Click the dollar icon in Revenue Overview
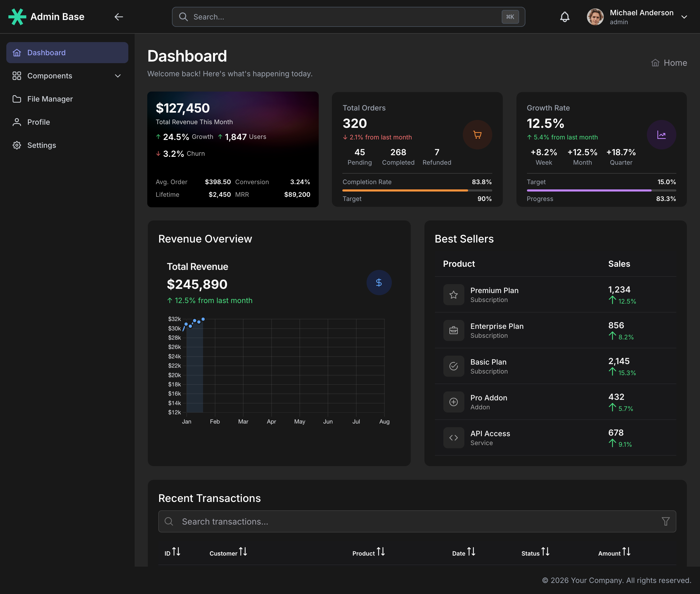Viewport: 700px width, 594px height. 379,283
